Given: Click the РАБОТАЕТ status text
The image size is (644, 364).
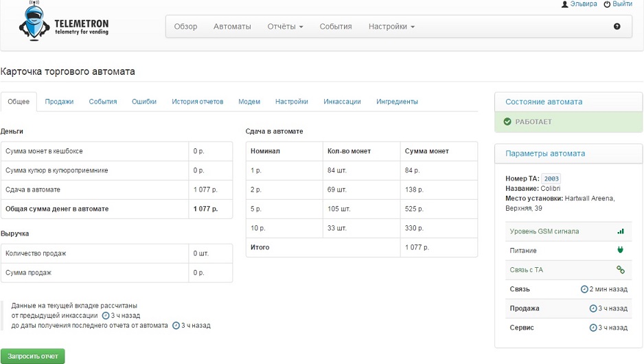Looking at the screenshot, I should pos(533,122).
